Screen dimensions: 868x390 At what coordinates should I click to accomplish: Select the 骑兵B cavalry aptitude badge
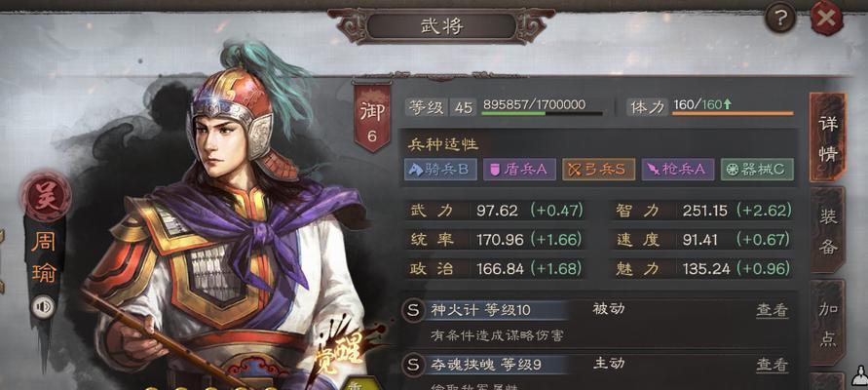(440, 170)
